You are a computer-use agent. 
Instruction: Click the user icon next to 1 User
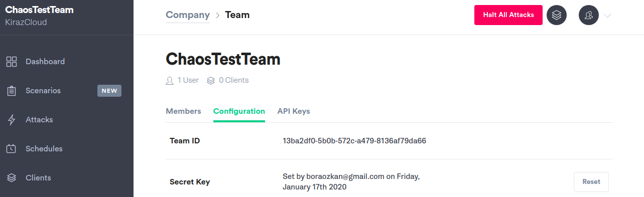click(170, 80)
